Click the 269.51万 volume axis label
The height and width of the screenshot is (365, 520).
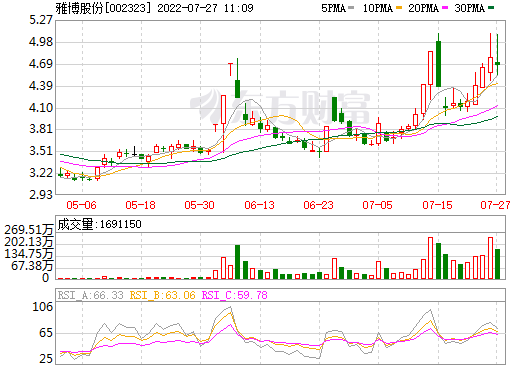pyautogui.click(x=29, y=230)
